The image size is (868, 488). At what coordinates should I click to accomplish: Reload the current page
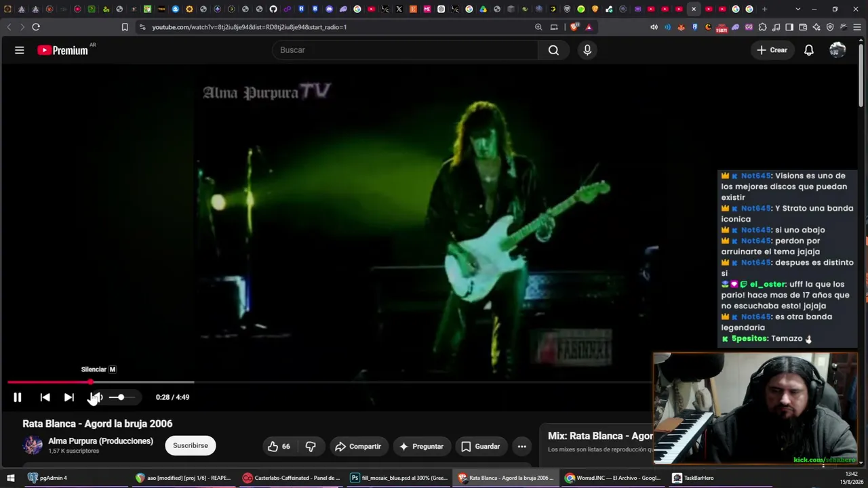click(36, 27)
